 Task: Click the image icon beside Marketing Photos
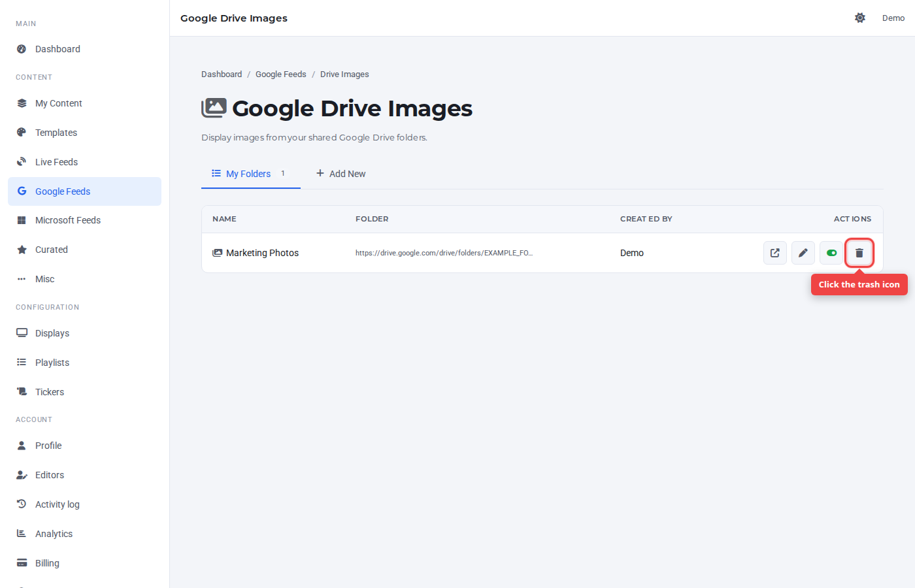click(218, 253)
